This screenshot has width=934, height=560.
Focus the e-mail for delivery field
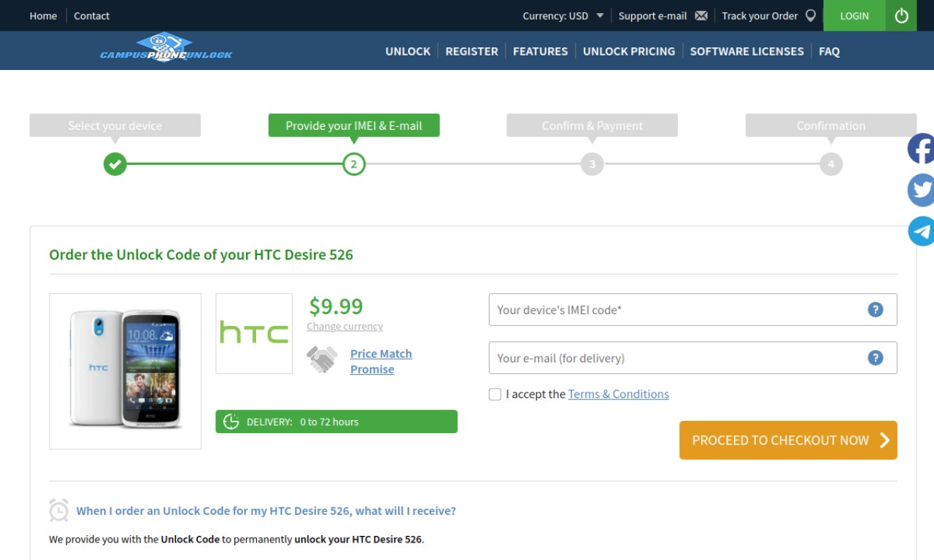[x=692, y=358]
